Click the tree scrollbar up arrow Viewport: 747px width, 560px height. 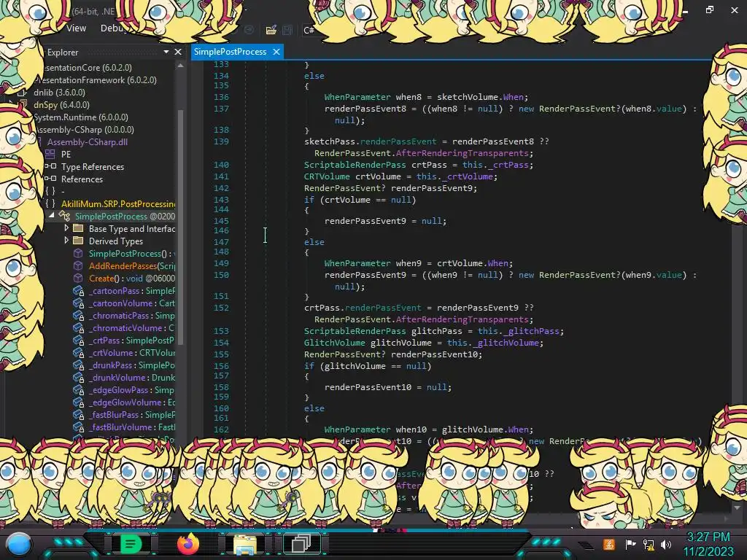180,65
